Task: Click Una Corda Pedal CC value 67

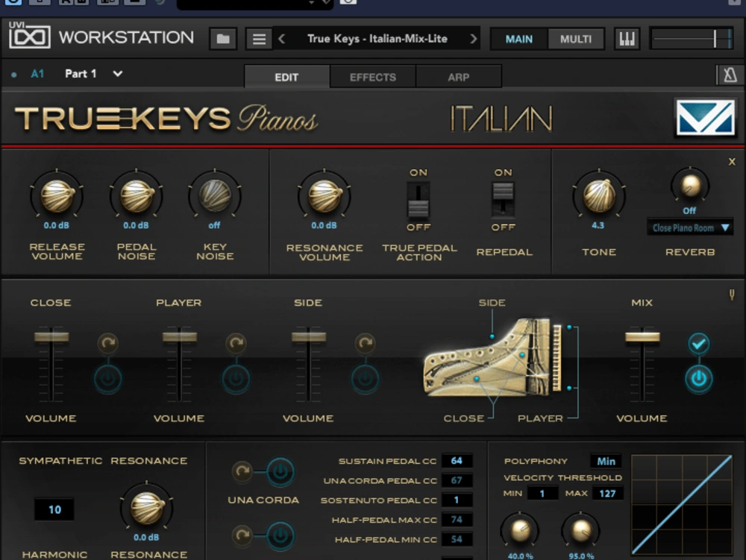Action: 457,480
